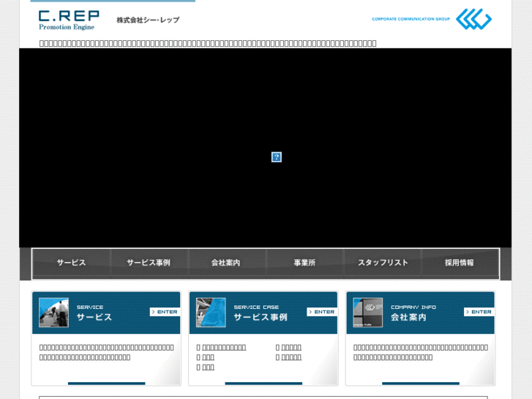
Task: Click ENTER button on the Service Case card
Action: (322, 312)
